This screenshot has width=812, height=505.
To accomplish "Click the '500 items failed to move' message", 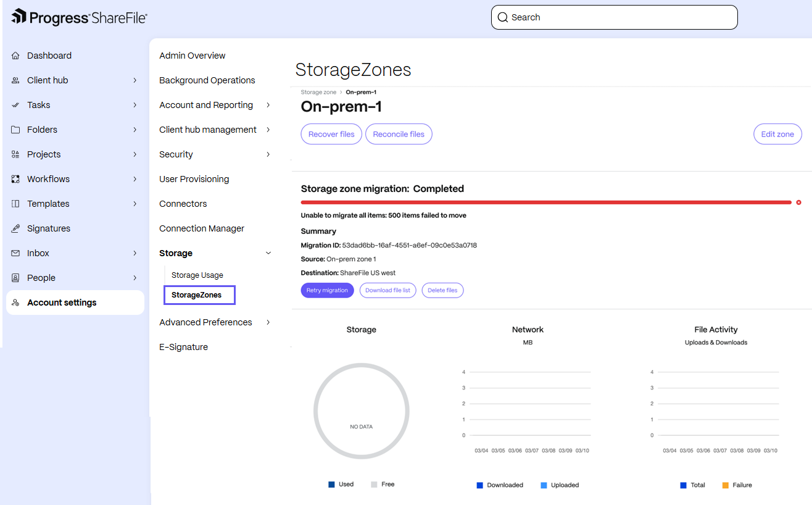I will pyautogui.click(x=427, y=215).
